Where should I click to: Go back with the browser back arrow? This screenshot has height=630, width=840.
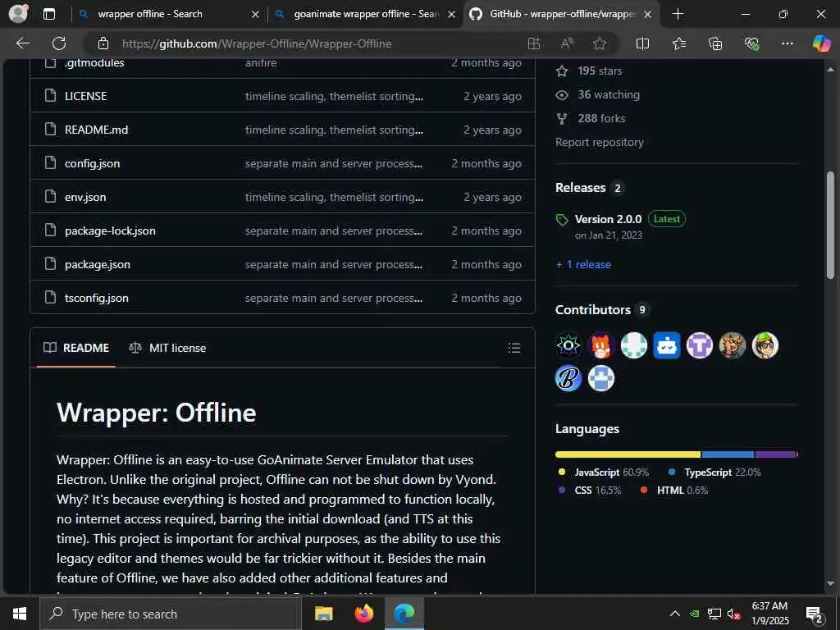tap(22, 43)
